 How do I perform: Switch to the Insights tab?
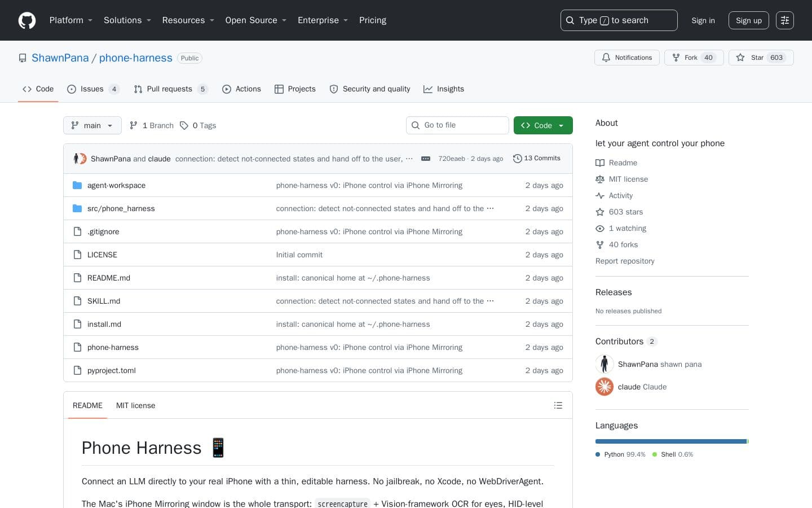(444, 89)
